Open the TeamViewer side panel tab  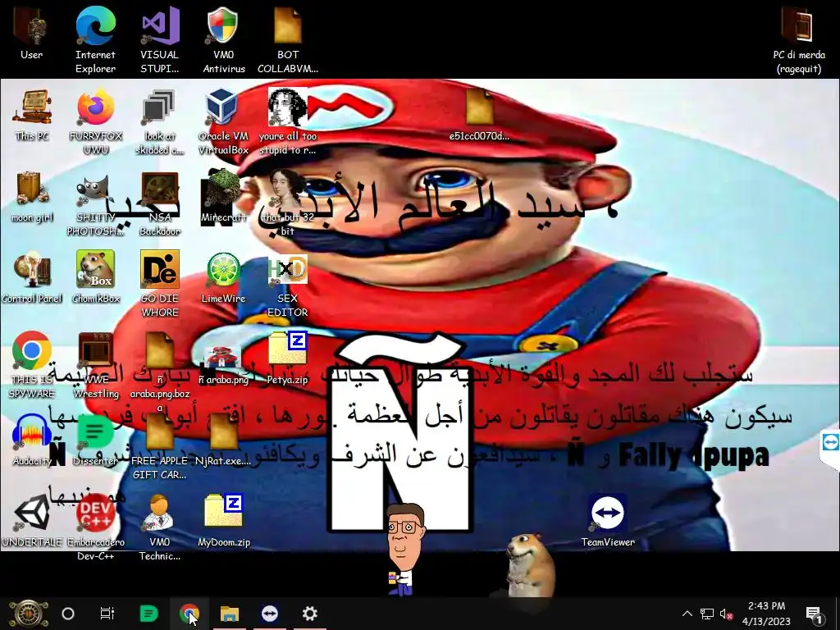tap(830, 444)
